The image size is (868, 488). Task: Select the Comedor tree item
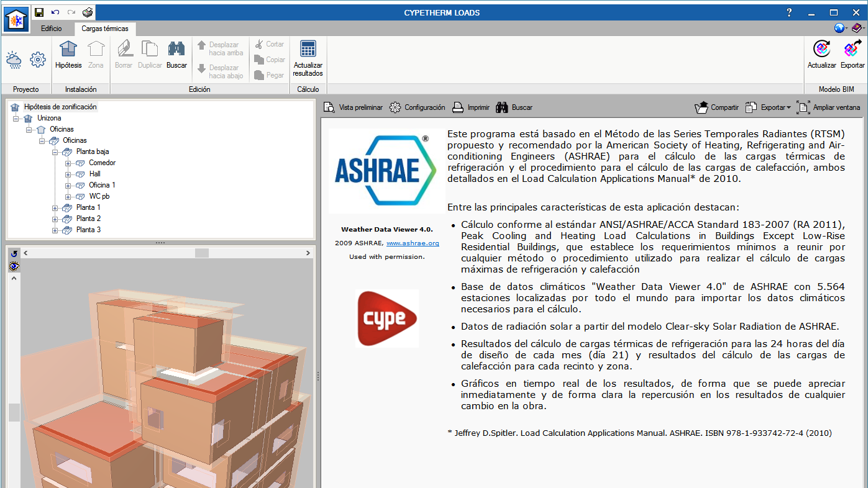pyautogui.click(x=103, y=163)
